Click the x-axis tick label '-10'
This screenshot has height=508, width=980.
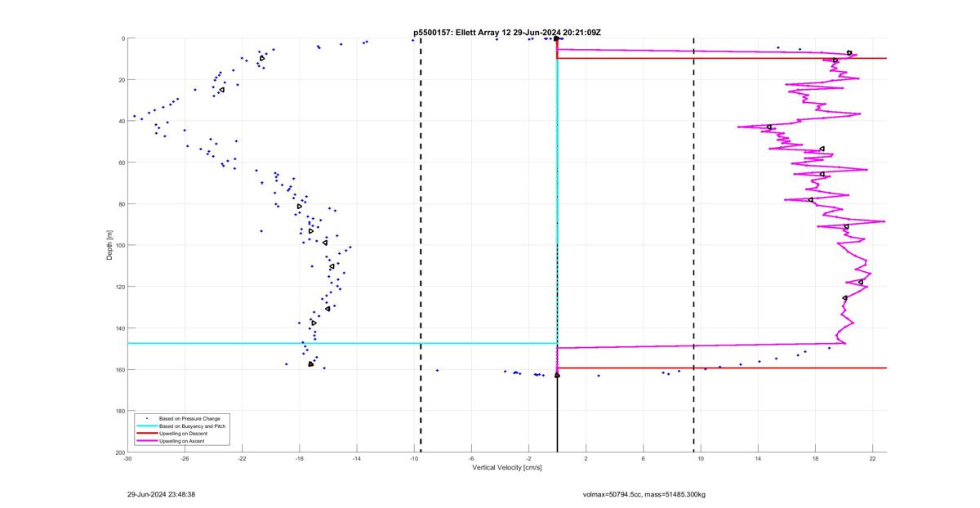click(x=413, y=459)
